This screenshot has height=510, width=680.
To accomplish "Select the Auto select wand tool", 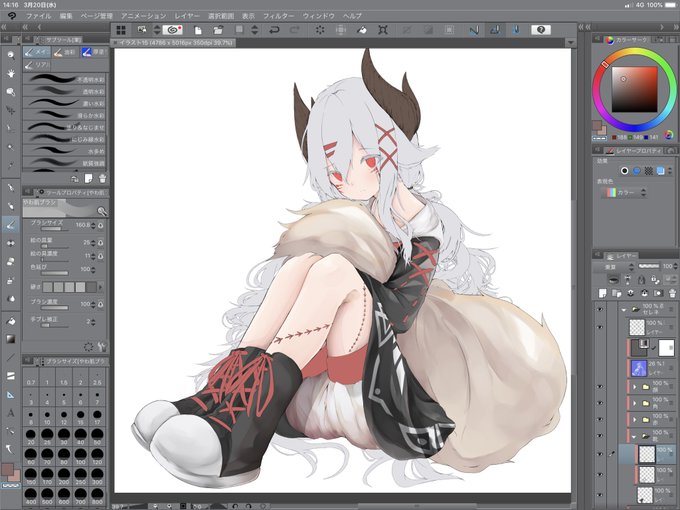I will tap(11, 147).
